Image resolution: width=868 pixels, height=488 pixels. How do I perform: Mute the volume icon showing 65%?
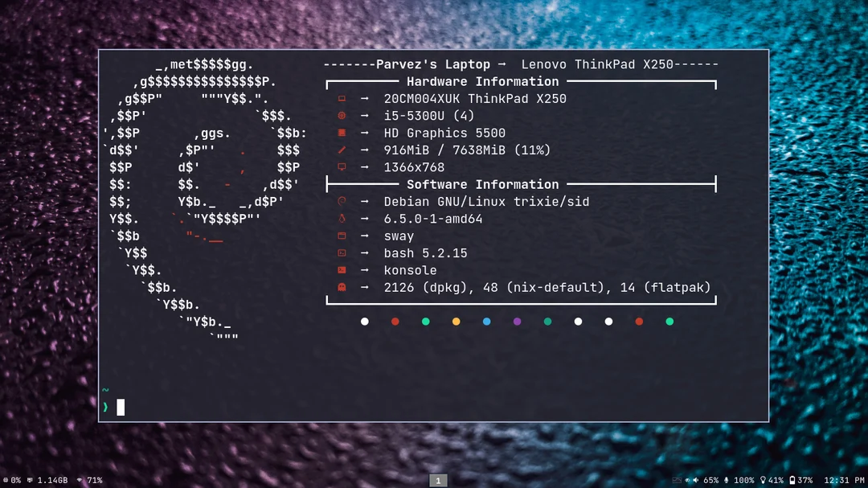coord(694,480)
